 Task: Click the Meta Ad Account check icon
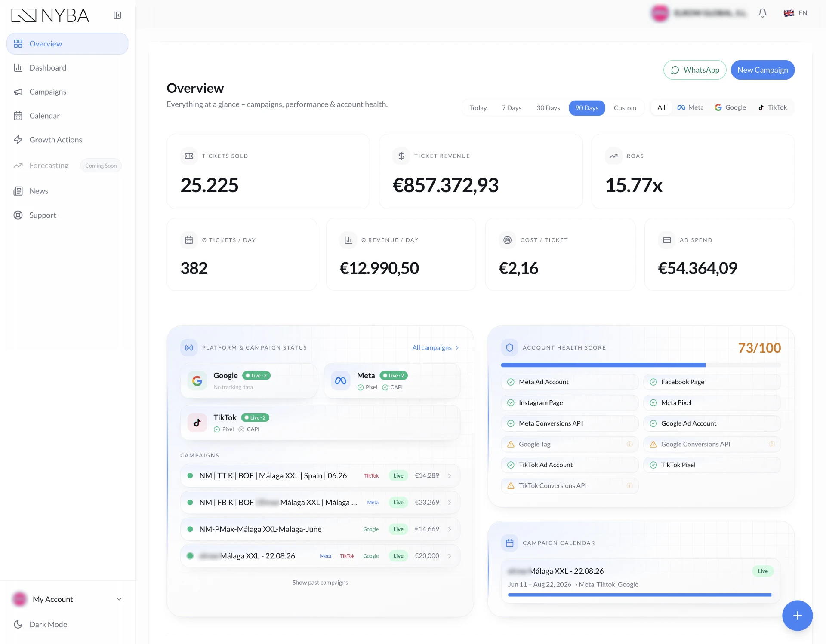point(511,382)
